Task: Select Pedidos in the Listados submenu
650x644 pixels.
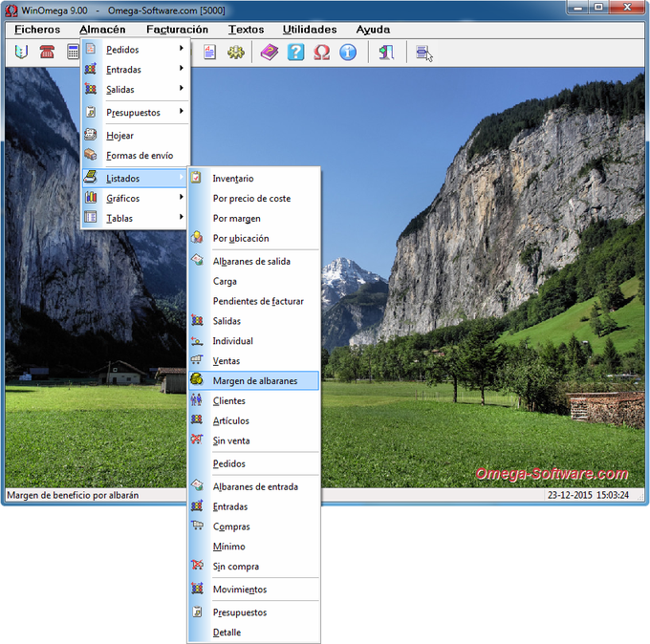Action: 253,463
